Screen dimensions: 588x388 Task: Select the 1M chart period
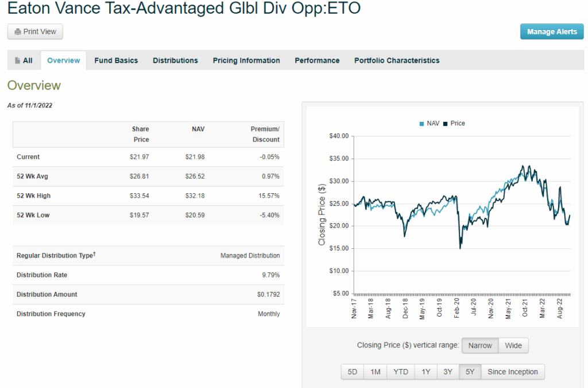[376, 372]
